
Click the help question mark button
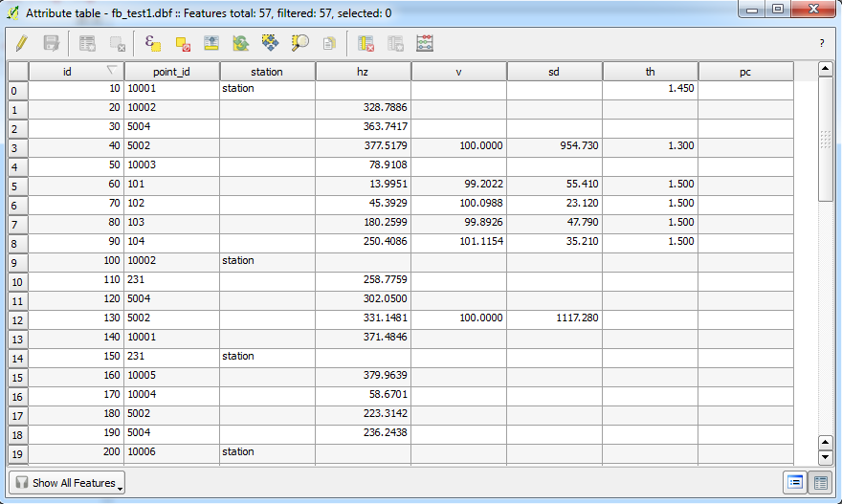click(x=821, y=43)
